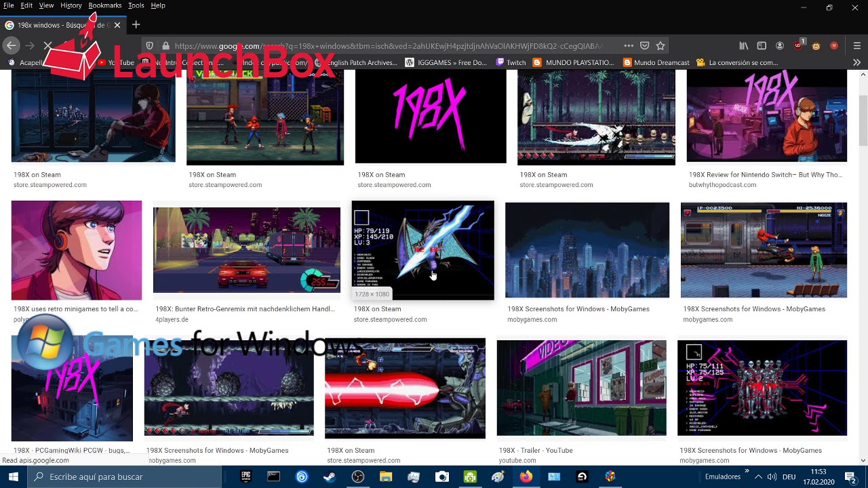Click the 4players.de source text
Viewport: 868px width, 488px height.
(x=172, y=319)
